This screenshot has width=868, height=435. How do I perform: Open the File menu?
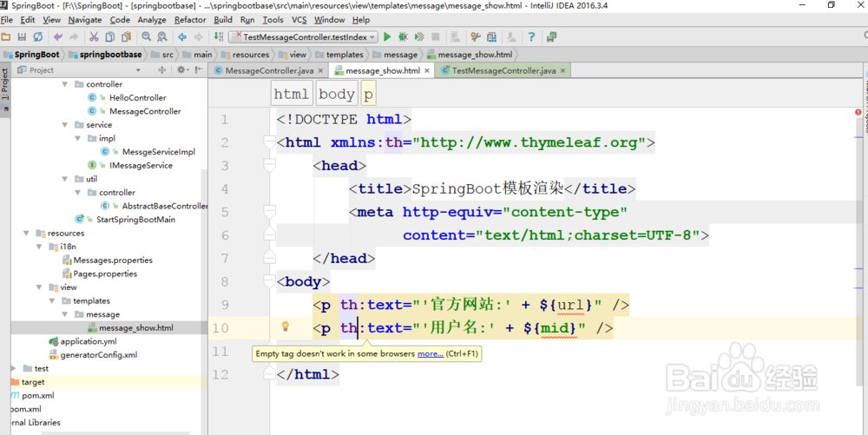click(7, 20)
